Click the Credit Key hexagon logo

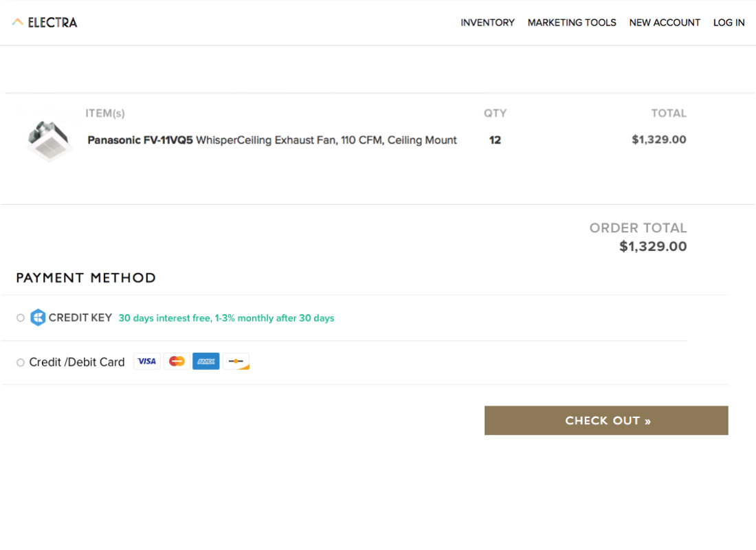point(38,318)
